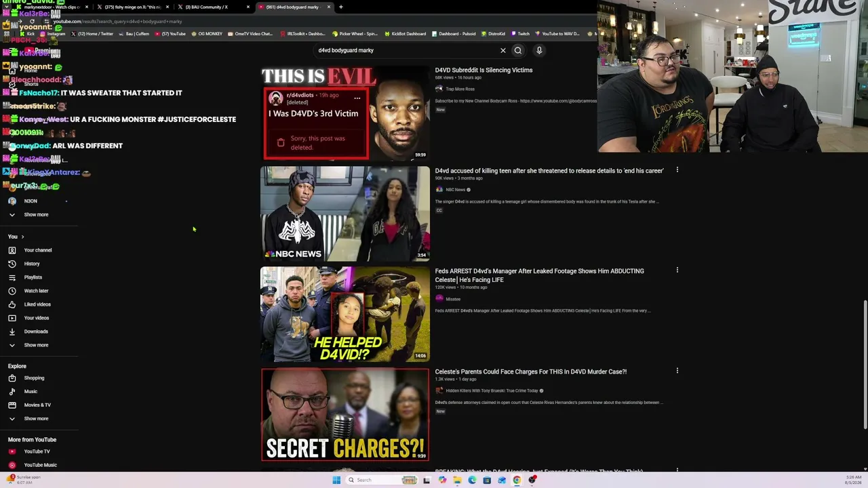Click the YouTube search input field
The width and height of the screenshot is (868, 488).
[406, 50]
